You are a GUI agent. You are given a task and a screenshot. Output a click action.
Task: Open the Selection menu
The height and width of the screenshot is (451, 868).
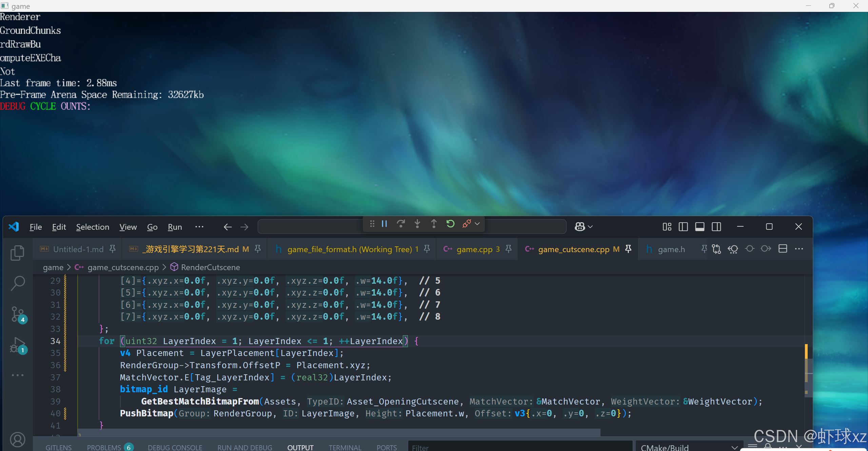click(x=93, y=227)
